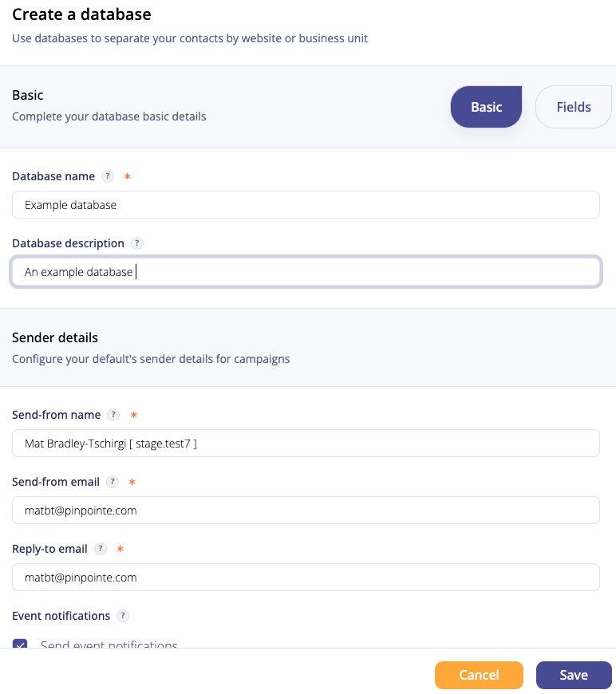The image size is (616, 694).
Task: Click the Send-from email input field
Action: (x=306, y=510)
